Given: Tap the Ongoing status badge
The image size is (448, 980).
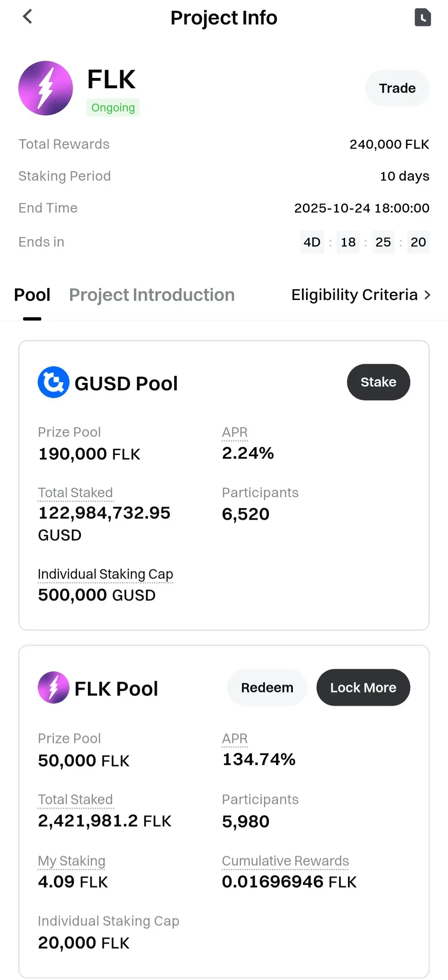Looking at the screenshot, I should coord(113,108).
